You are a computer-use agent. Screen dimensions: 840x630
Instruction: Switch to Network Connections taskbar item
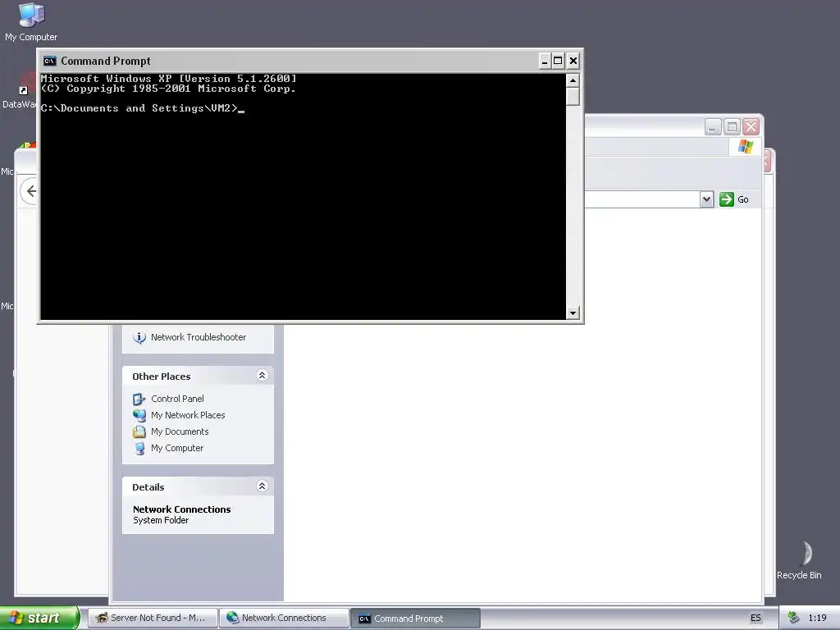click(x=284, y=618)
